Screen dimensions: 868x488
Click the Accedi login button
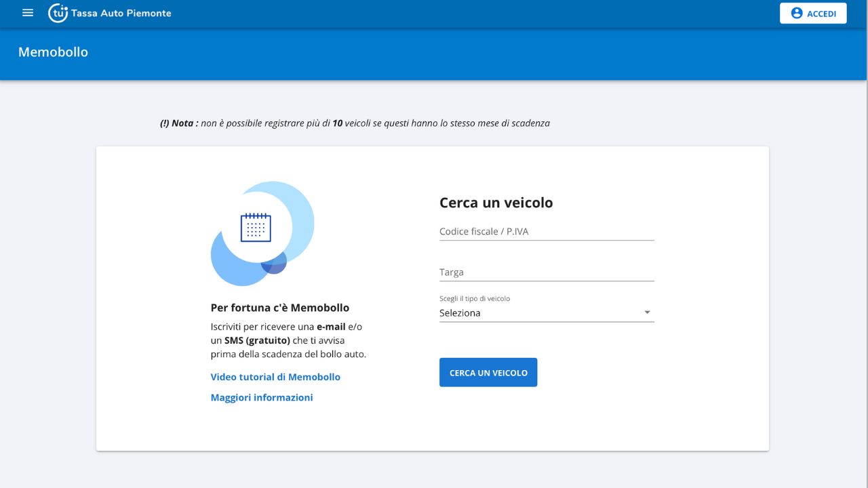813,13
